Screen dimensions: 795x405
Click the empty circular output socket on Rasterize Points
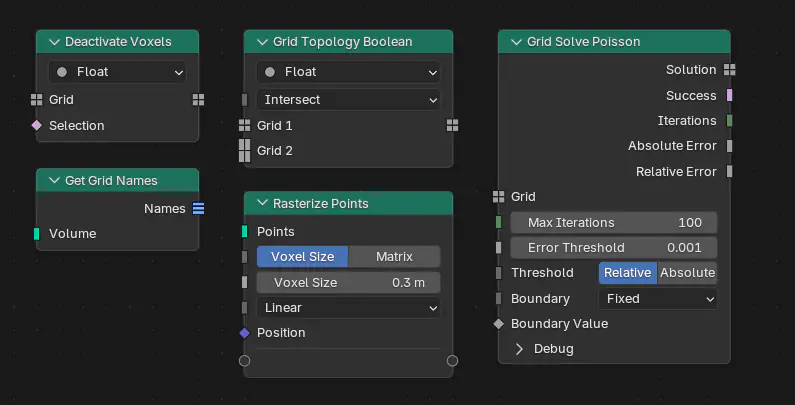(452, 360)
